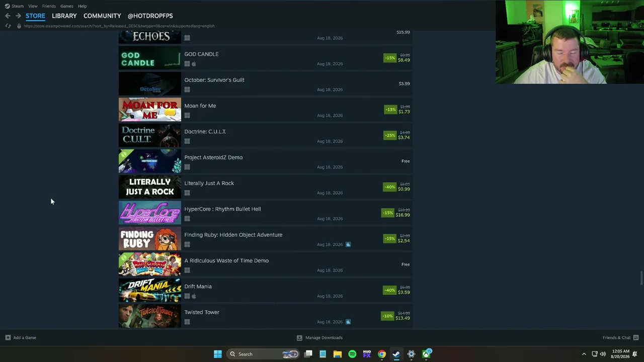The height and width of the screenshot is (362, 644).
Task: Go back with the Steam back arrow
Action: click(x=8, y=16)
